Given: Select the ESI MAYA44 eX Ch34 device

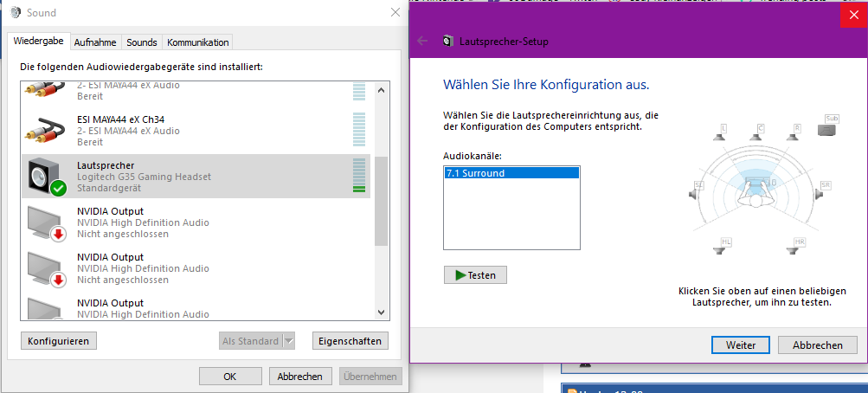Looking at the screenshot, I should click(x=196, y=131).
